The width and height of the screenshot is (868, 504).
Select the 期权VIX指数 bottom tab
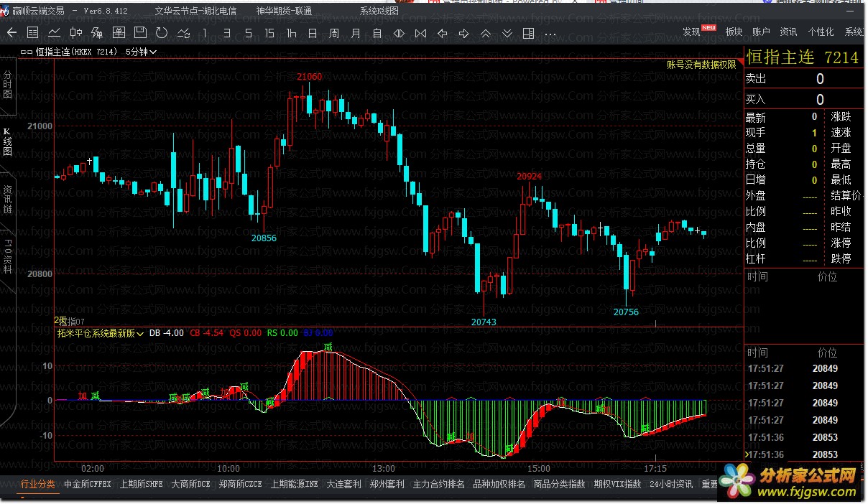[618, 484]
